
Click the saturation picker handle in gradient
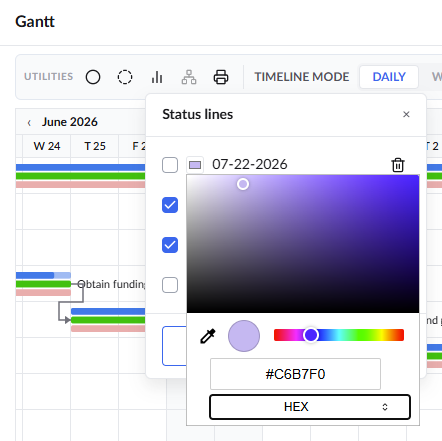tap(243, 184)
